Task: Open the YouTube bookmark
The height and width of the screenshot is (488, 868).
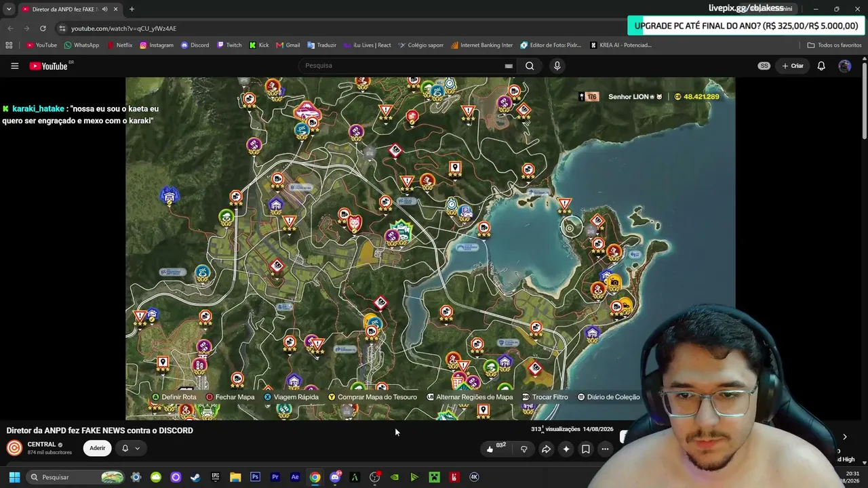Action: click(41, 45)
